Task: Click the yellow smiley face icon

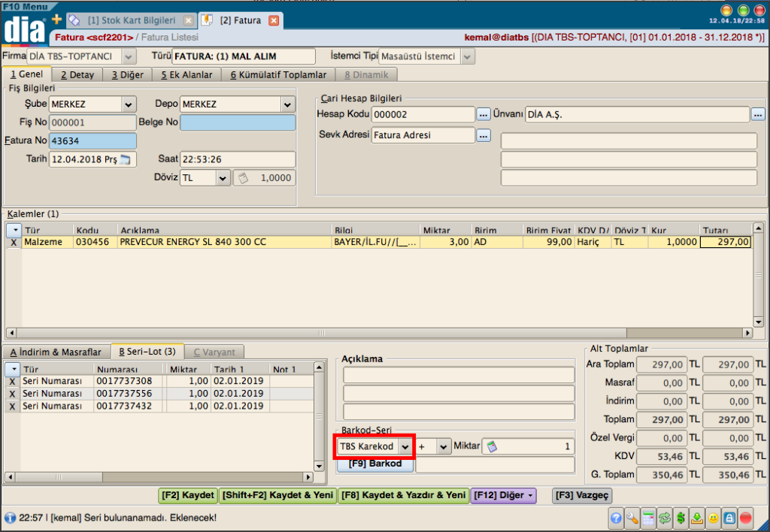Action: (713, 518)
